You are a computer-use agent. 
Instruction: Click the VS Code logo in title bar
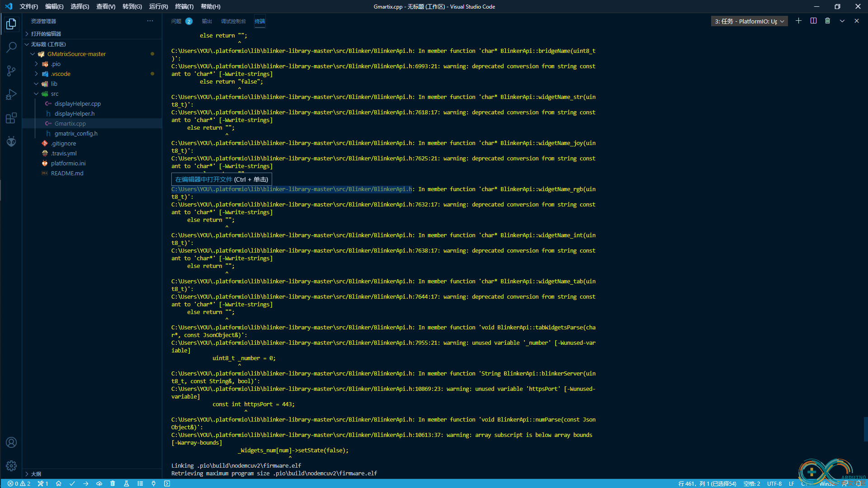coord(9,6)
